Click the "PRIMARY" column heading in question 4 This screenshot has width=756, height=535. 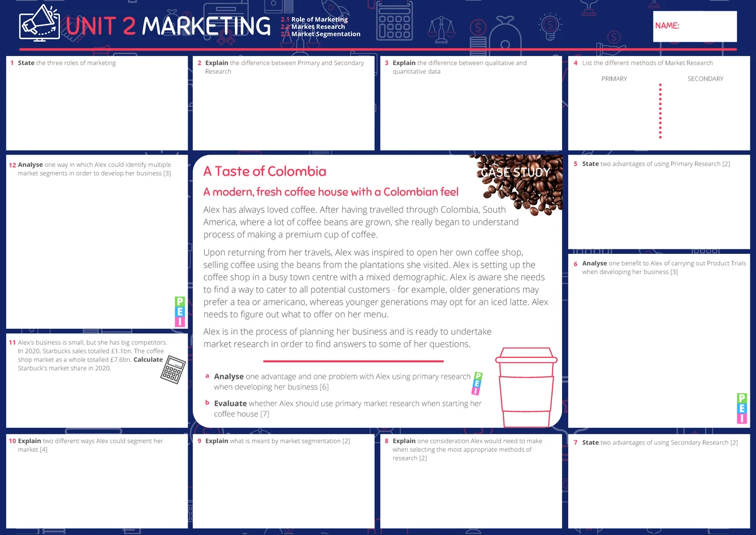point(614,79)
